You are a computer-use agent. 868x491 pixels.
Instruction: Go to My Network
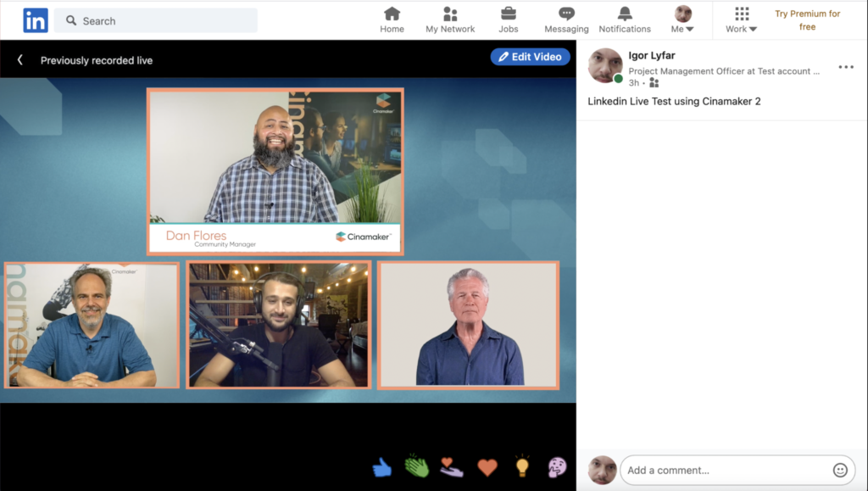pos(450,20)
